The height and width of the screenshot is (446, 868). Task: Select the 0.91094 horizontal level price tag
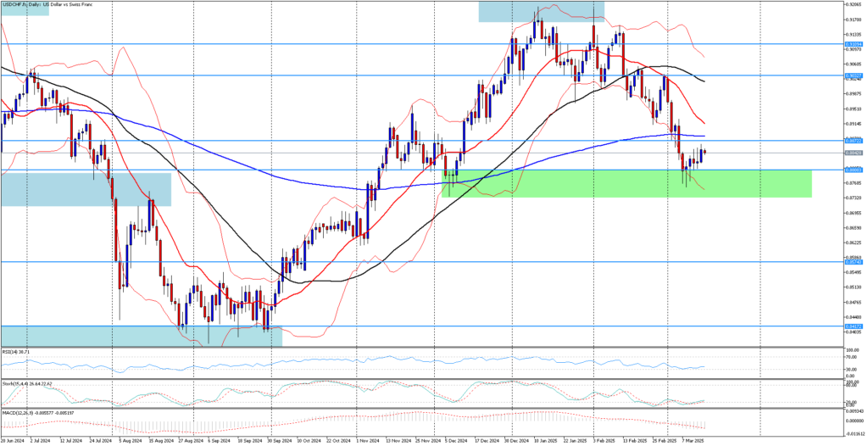click(853, 44)
